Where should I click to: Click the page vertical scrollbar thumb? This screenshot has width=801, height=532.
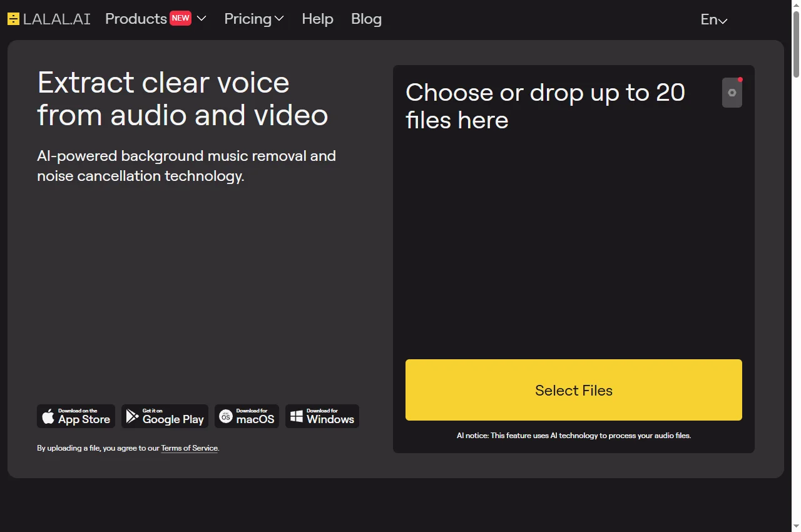[x=796, y=44]
